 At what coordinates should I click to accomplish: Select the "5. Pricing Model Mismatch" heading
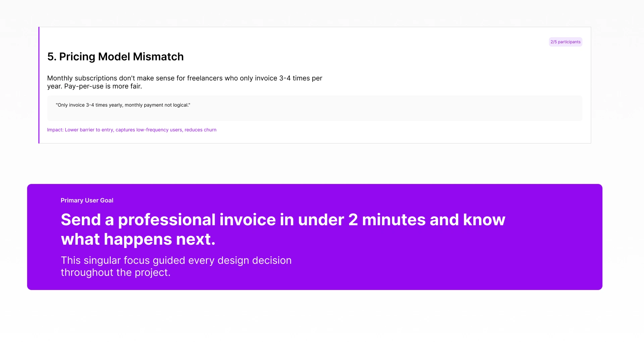pyautogui.click(x=115, y=57)
